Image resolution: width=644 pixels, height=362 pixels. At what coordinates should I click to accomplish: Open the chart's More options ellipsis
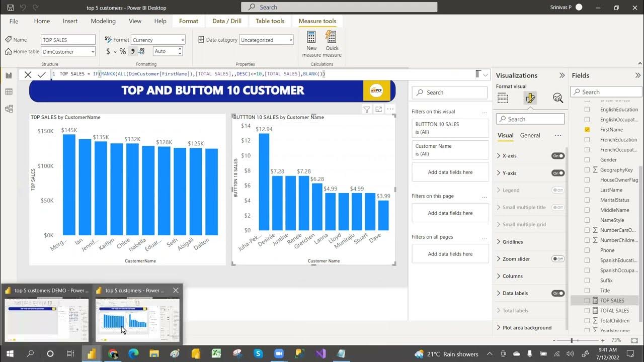[x=390, y=109]
